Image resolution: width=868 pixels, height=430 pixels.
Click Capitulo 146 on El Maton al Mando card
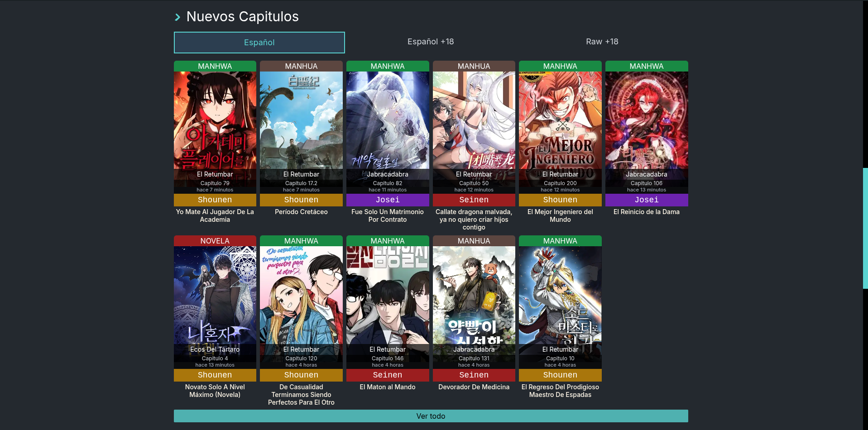[388, 358]
